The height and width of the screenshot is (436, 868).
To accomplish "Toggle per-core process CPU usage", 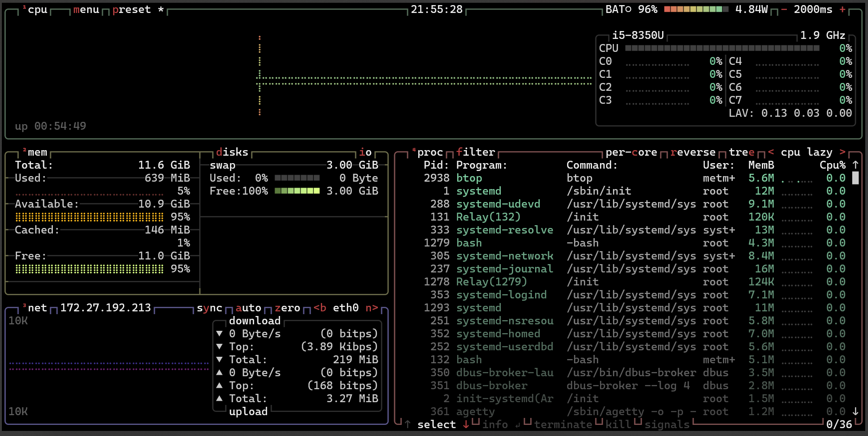I will point(632,152).
